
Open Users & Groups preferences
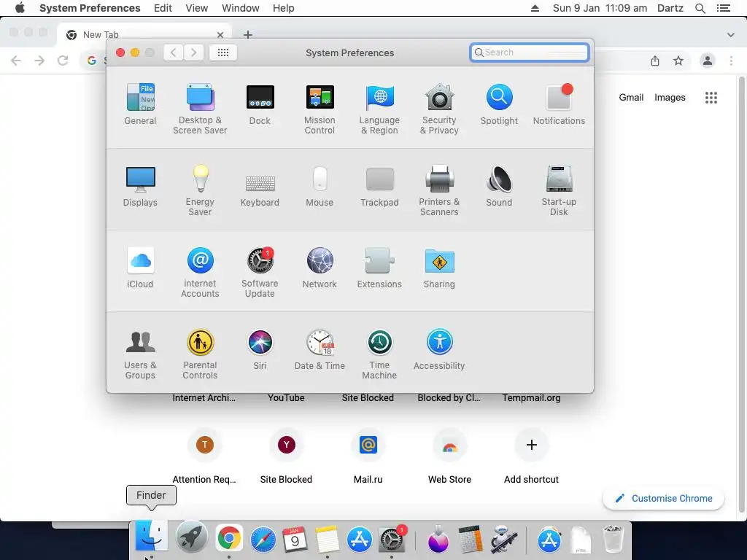[140, 354]
